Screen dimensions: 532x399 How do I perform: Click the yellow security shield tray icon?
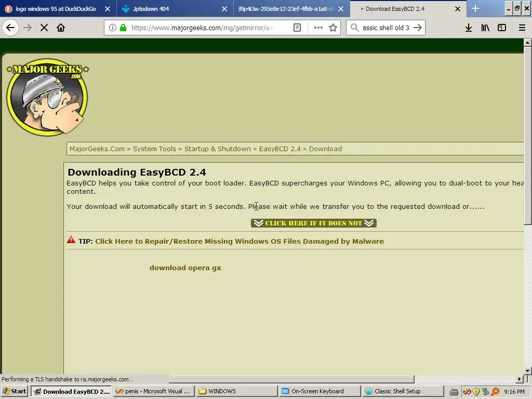[x=476, y=392]
